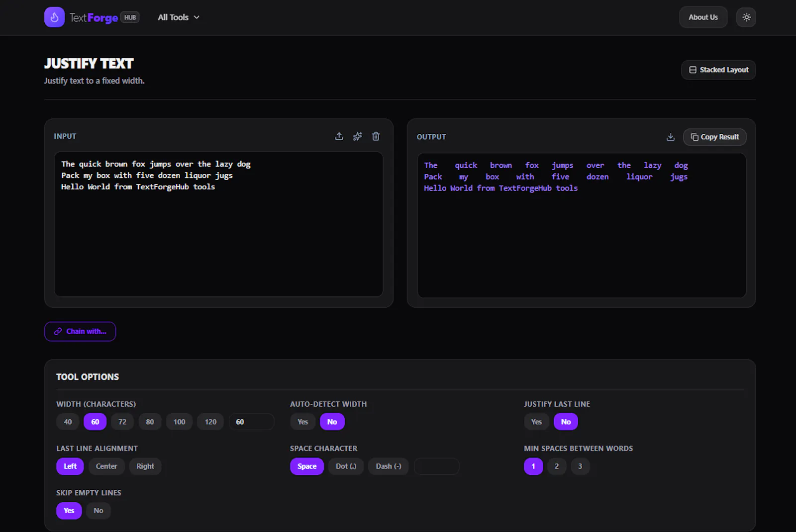Choose Dash (-) as space character
796x532 pixels.
pyautogui.click(x=389, y=466)
